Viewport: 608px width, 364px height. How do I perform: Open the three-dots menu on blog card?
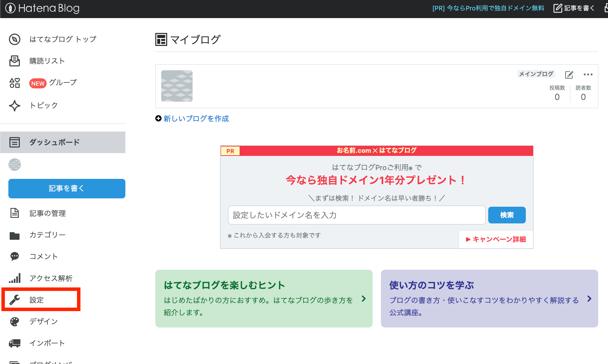(x=588, y=74)
